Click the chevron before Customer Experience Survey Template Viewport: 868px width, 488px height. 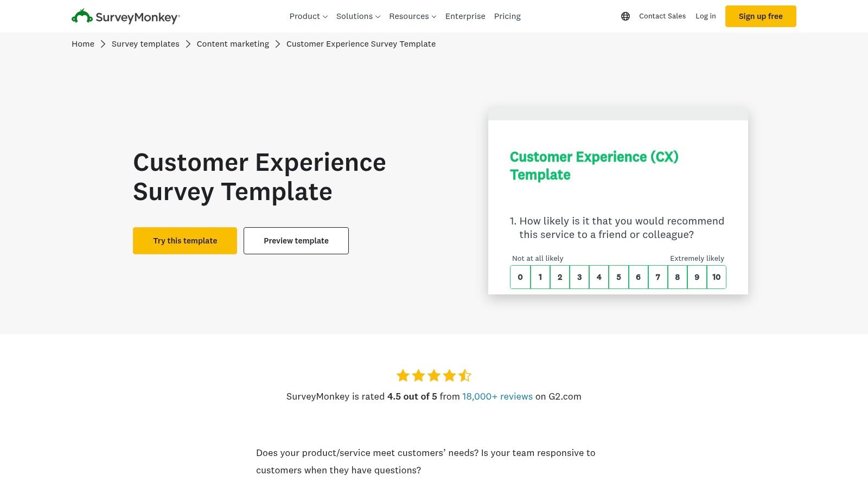pyautogui.click(x=277, y=44)
